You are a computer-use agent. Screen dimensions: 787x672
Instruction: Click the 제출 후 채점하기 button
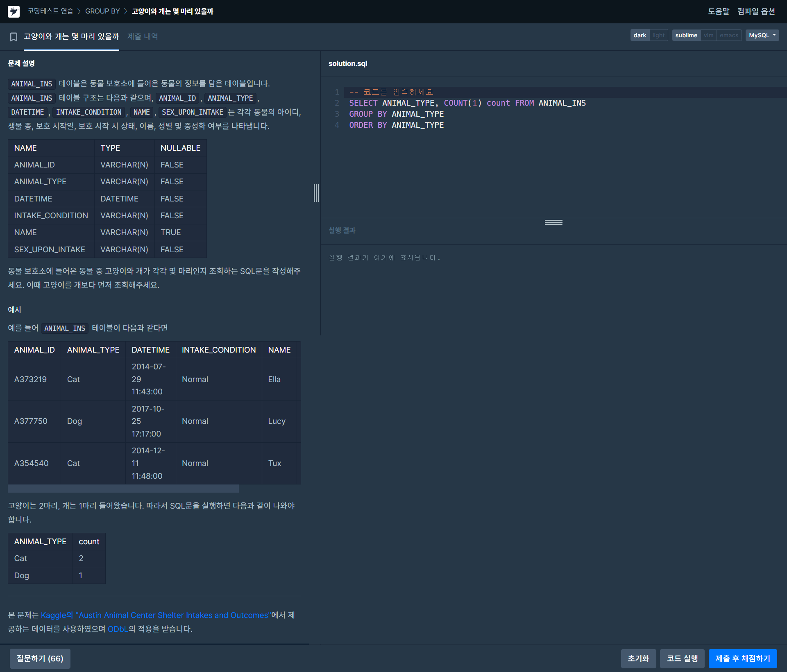(742, 658)
